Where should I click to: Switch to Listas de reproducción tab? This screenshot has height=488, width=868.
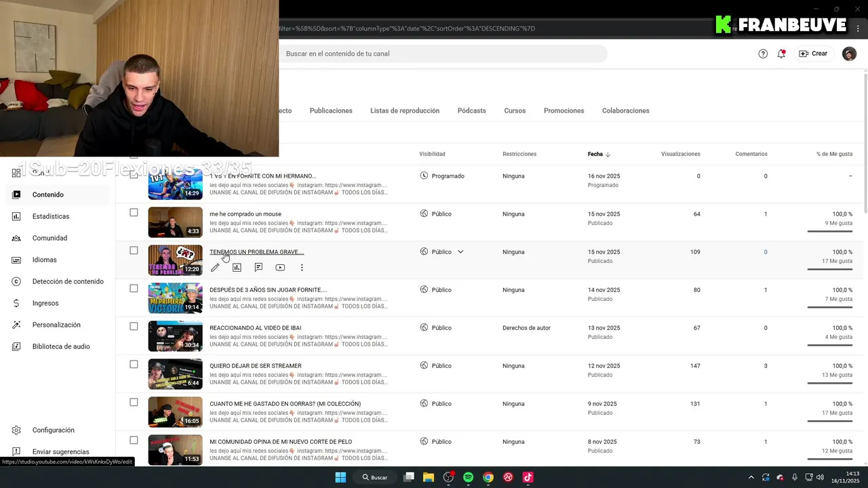click(x=405, y=110)
